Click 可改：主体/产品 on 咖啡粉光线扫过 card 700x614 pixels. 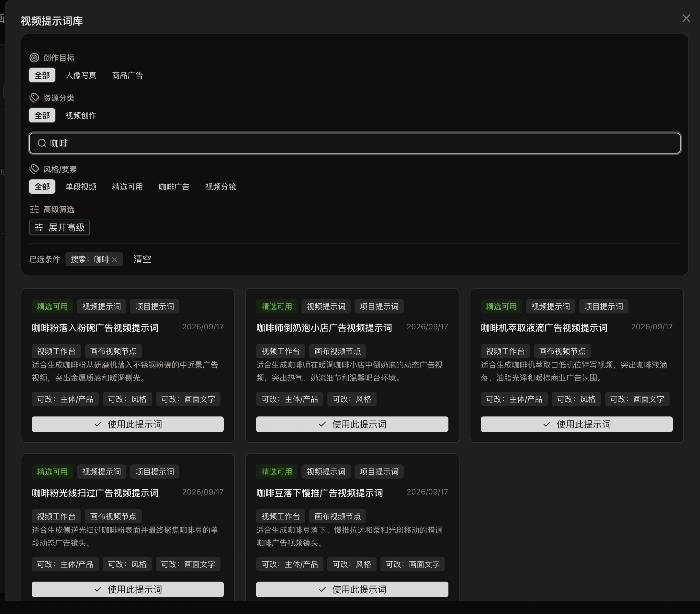coord(65,564)
